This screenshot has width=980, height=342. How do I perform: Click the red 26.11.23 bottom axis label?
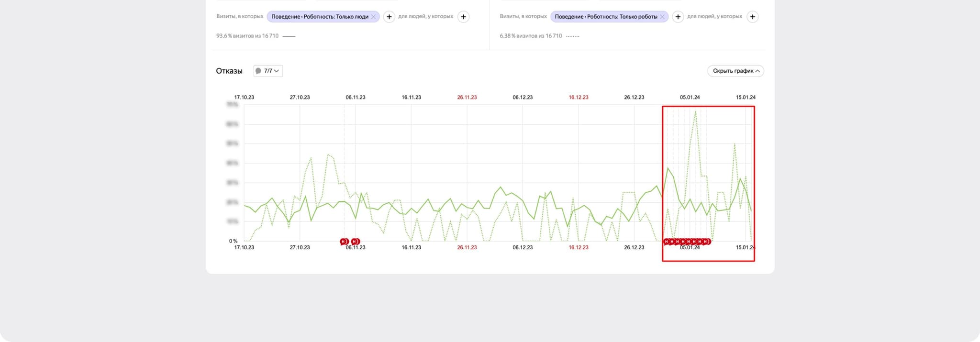pyautogui.click(x=467, y=247)
